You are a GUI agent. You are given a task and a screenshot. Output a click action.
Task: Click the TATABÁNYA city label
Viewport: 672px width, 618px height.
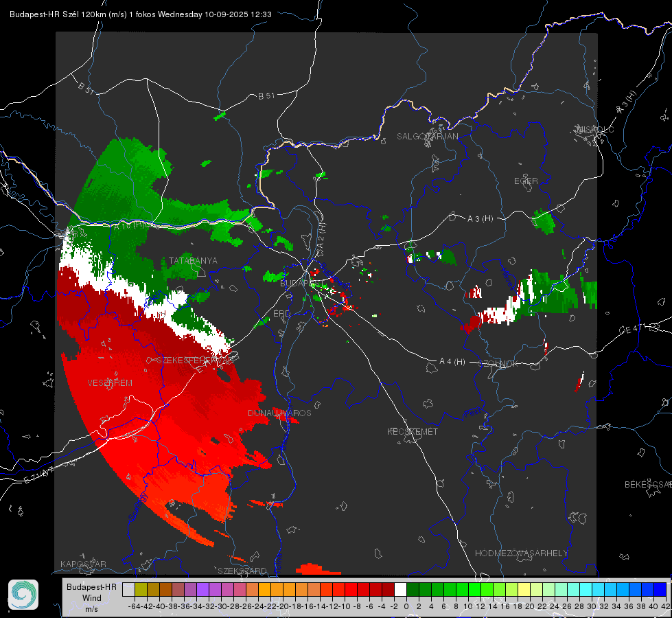[193, 261]
